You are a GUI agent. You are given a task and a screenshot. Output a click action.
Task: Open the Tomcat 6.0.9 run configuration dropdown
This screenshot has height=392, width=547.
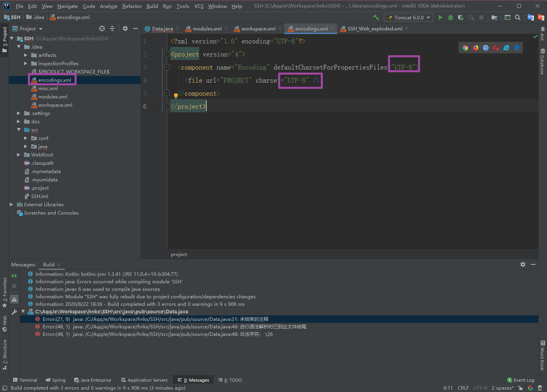[409, 17]
